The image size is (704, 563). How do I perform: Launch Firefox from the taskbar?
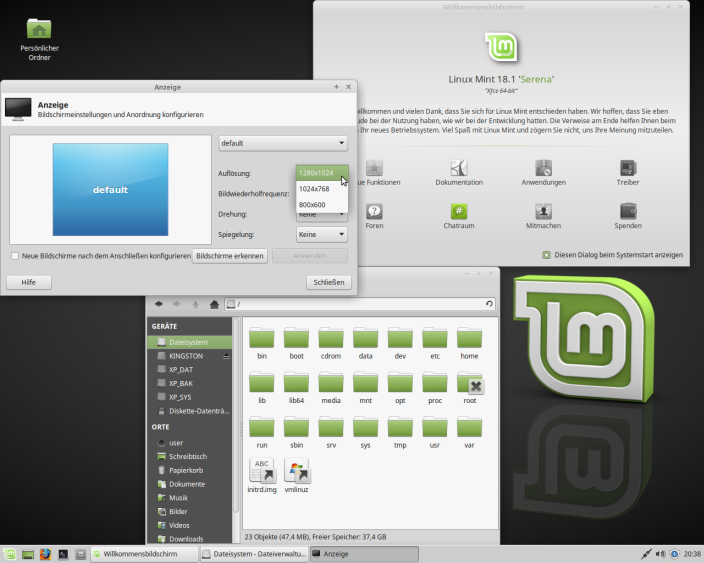(45, 553)
